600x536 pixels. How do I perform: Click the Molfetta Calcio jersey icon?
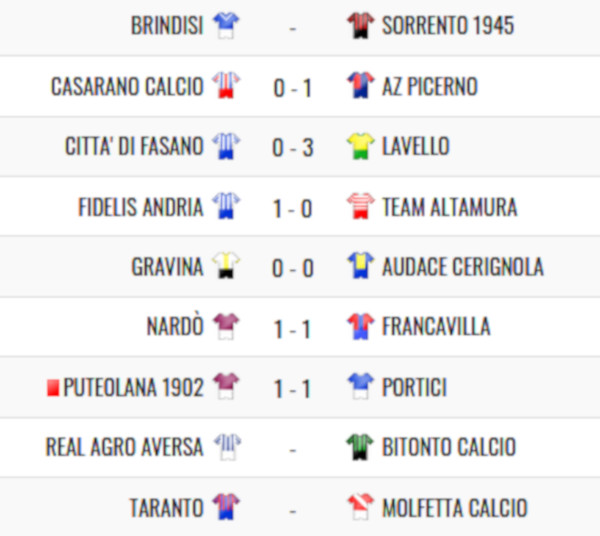360,507
